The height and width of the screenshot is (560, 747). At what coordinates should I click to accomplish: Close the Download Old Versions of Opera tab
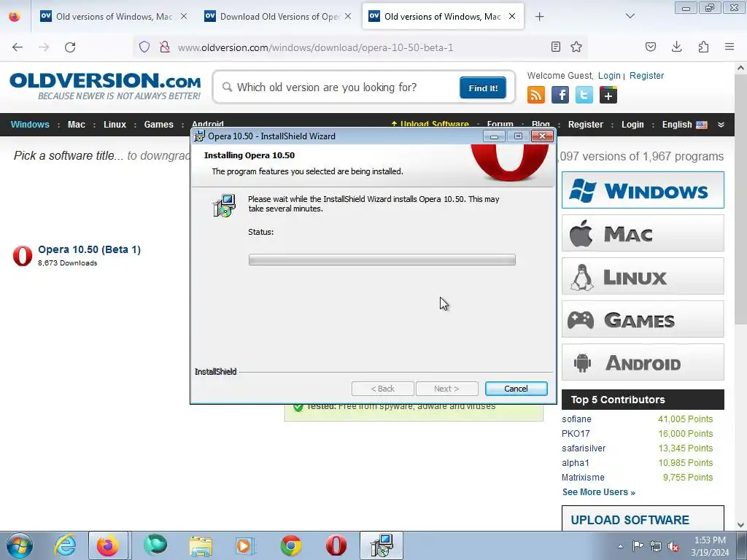348,16
